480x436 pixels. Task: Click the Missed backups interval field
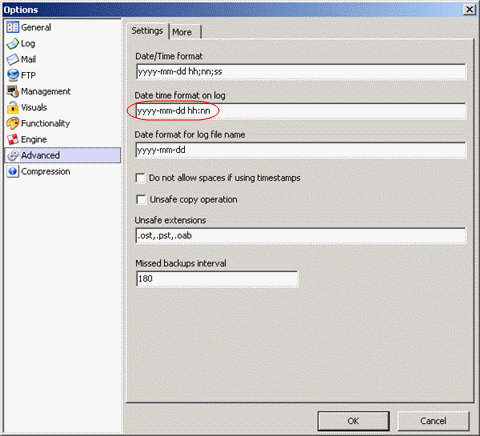click(x=217, y=279)
